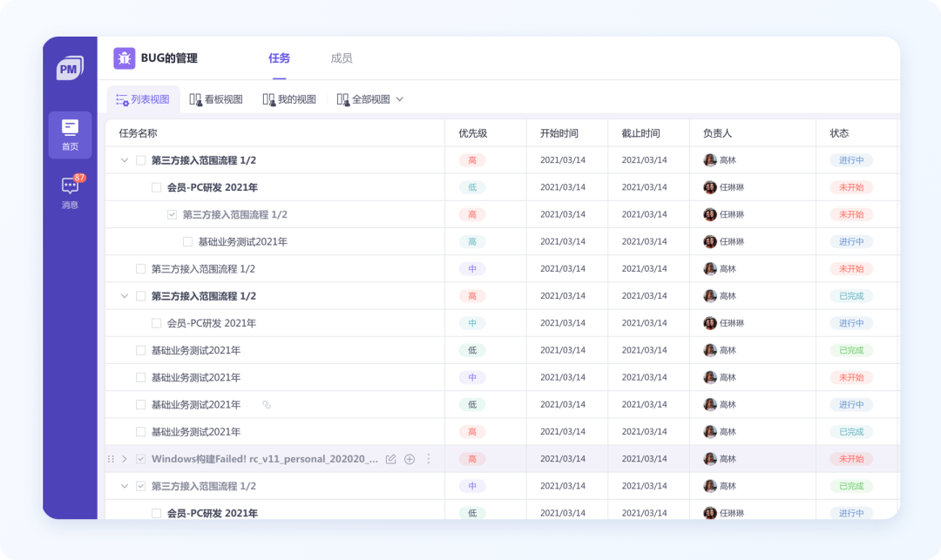Switch to 看板视图 board view
Image resolution: width=941 pixels, height=560 pixels.
click(216, 99)
